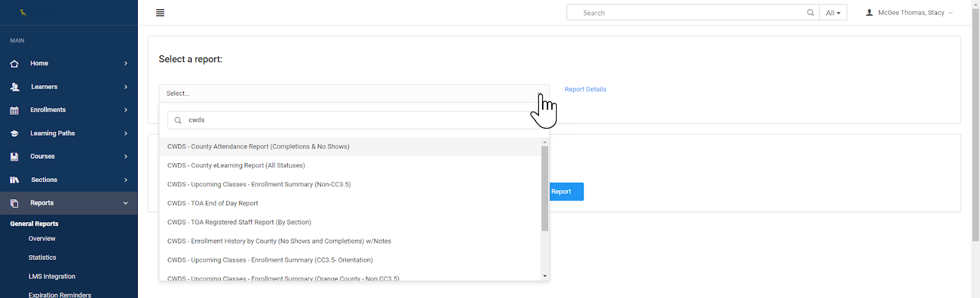Image resolution: width=980 pixels, height=298 pixels.
Task: Click the Courses book icon
Action: click(15, 157)
